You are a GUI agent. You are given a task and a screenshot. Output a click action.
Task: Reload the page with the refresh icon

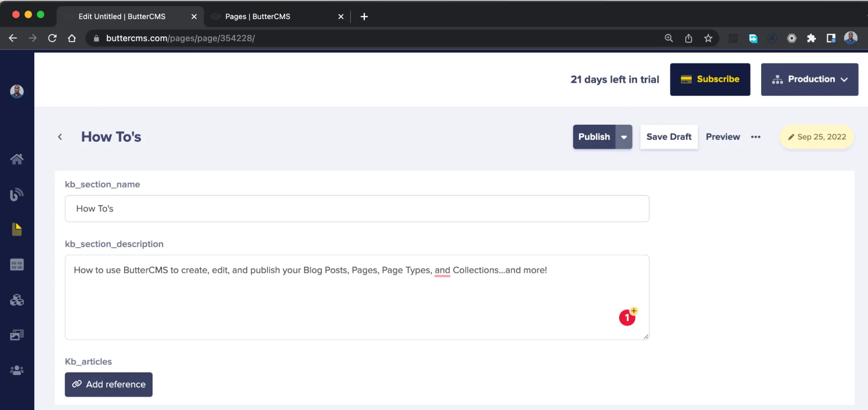coord(52,38)
